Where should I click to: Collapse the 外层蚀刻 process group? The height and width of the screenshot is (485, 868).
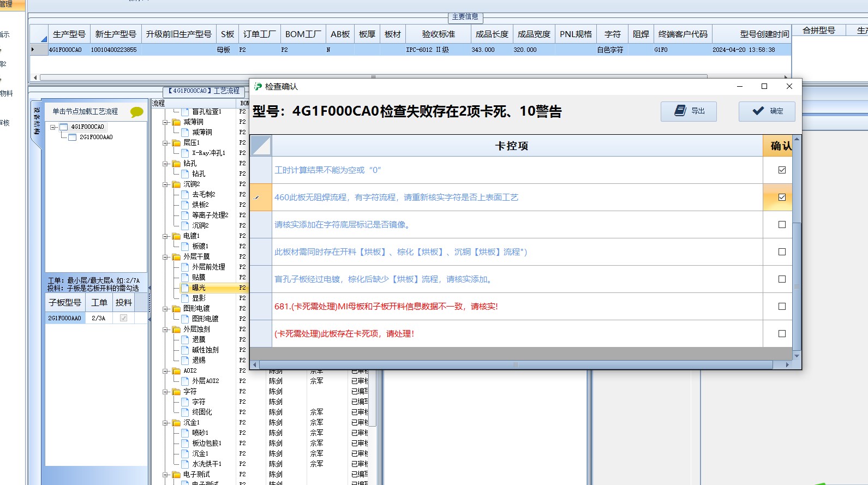165,330
